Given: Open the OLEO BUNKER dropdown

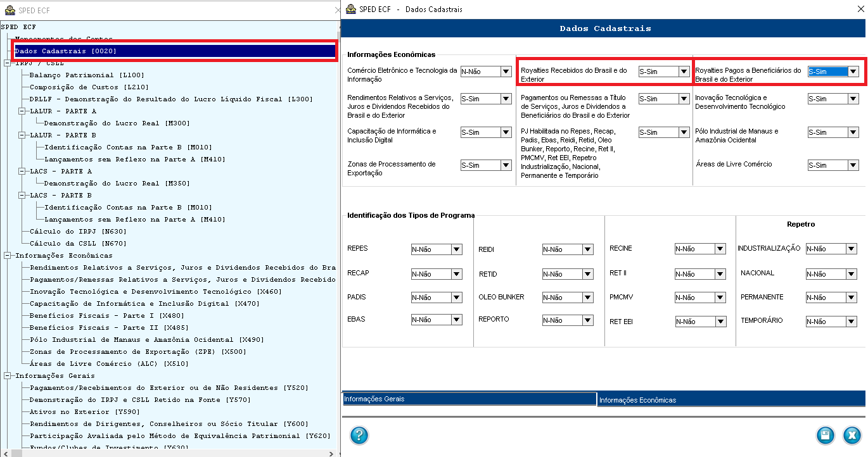Looking at the screenshot, I should [x=588, y=297].
